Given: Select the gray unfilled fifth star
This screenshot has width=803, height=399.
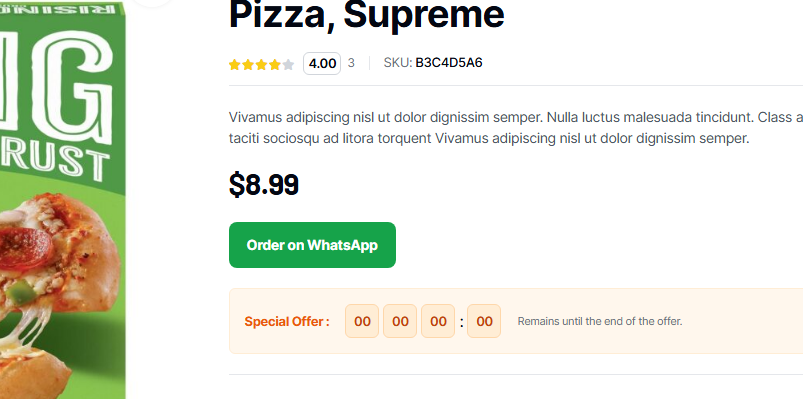Looking at the screenshot, I should coord(288,65).
